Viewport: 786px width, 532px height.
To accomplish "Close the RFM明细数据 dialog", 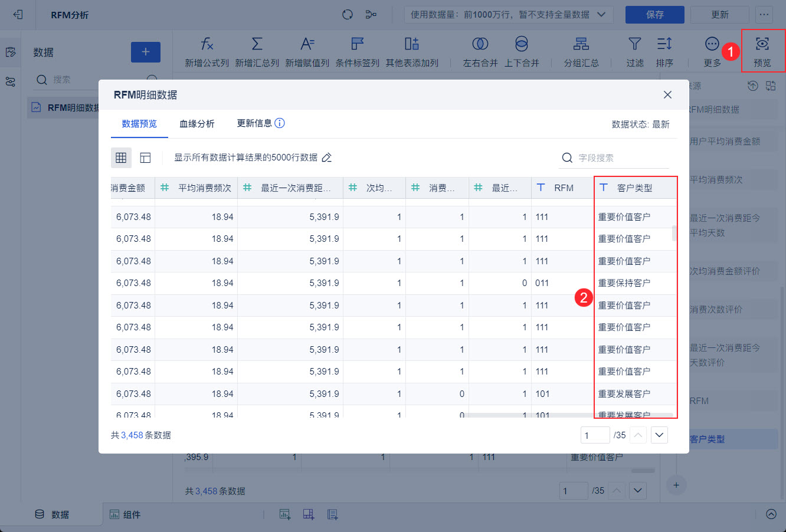I will [667, 95].
